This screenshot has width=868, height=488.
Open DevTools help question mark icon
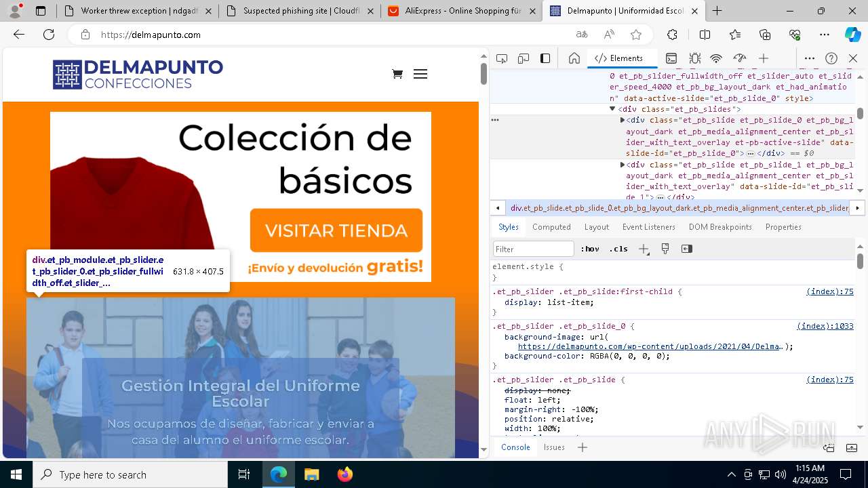(831, 58)
